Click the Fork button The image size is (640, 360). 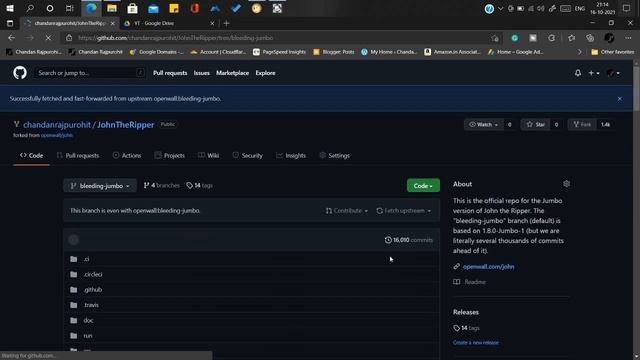[582, 124]
